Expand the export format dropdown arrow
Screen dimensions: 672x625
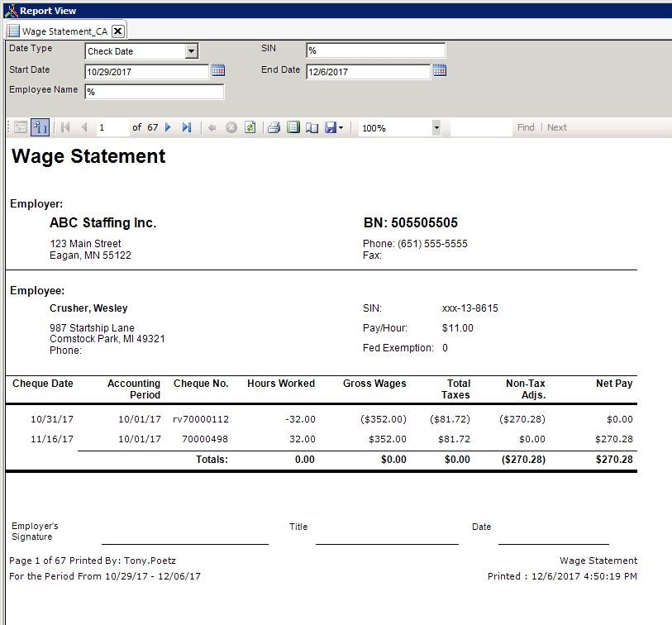(339, 126)
